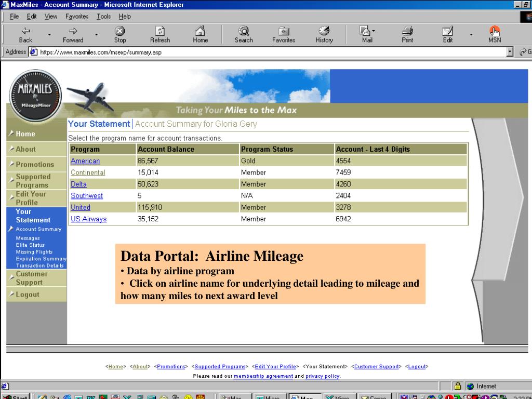Open the Southwest program link

point(87,196)
